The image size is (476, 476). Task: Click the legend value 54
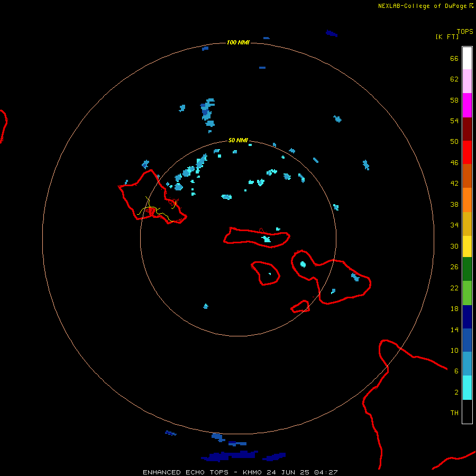point(454,121)
